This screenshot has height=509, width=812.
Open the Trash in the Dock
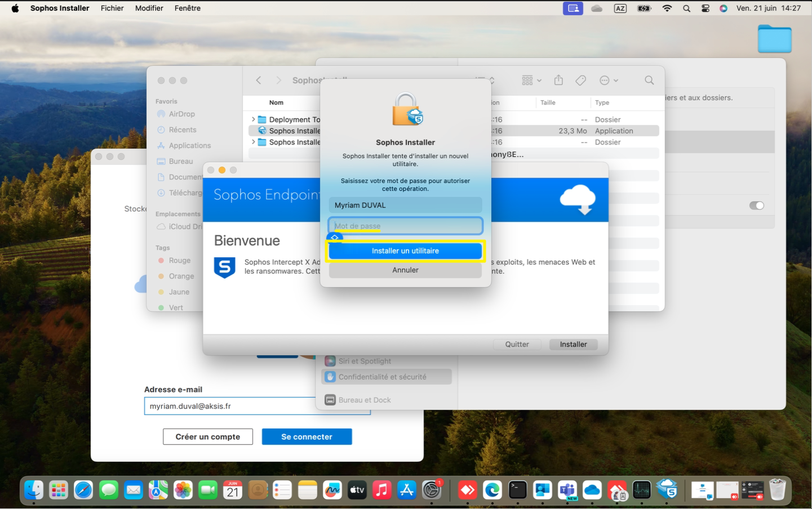pyautogui.click(x=778, y=490)
